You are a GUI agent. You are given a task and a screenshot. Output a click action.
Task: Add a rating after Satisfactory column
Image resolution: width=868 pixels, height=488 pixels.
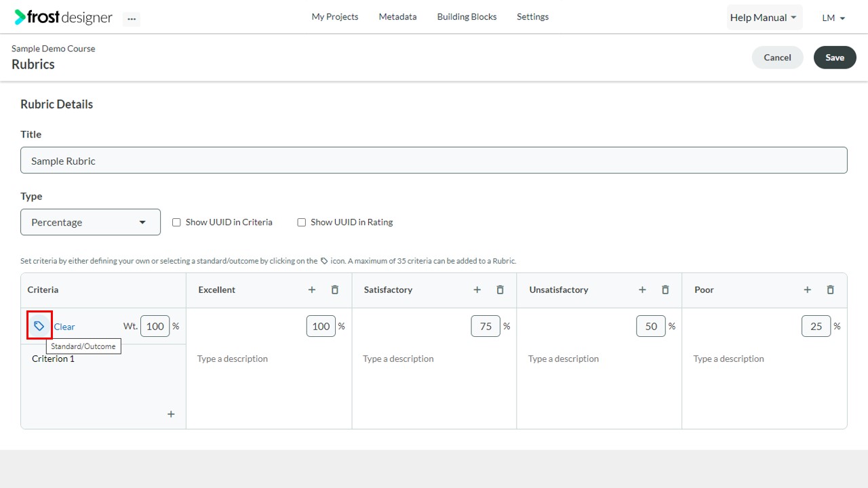[477, 289]
